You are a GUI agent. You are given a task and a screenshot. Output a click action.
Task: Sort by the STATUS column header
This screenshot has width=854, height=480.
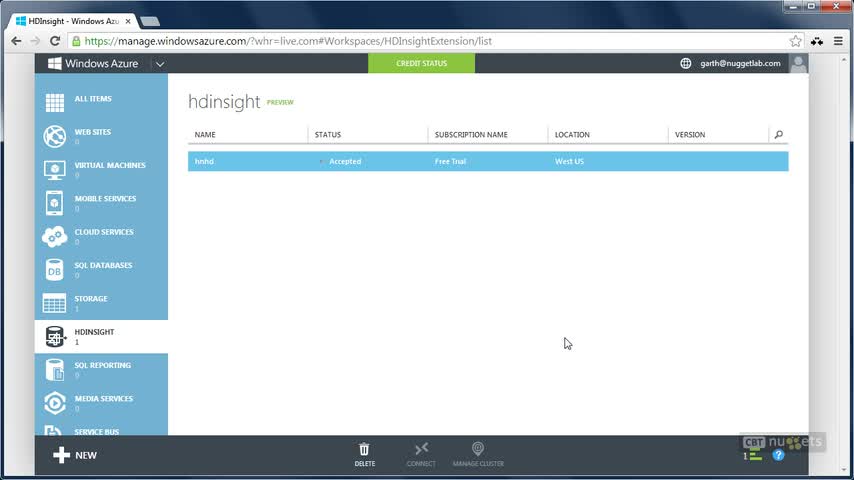tap(328, 135)
